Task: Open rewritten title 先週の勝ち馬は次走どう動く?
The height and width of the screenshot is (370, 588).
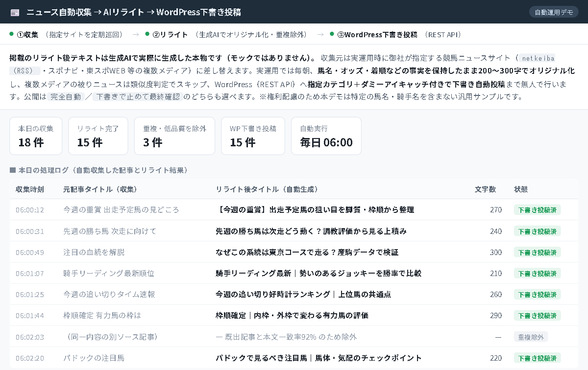Action: 311,231
